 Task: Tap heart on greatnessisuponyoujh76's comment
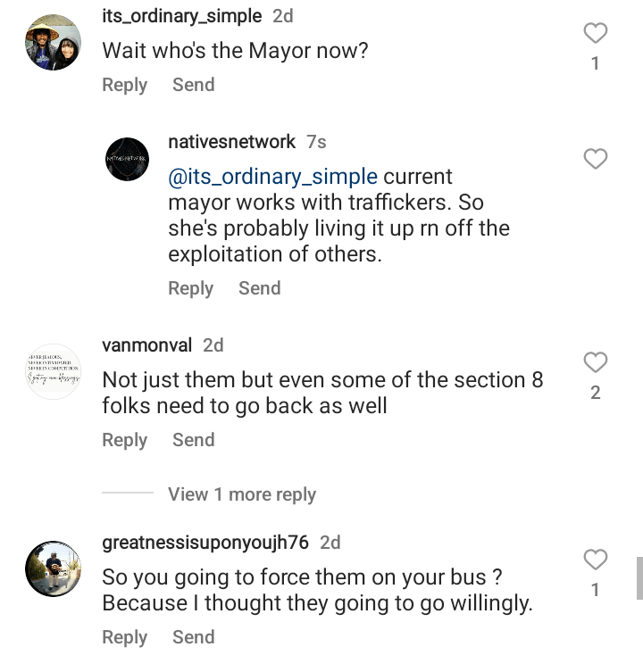(595, 560)
